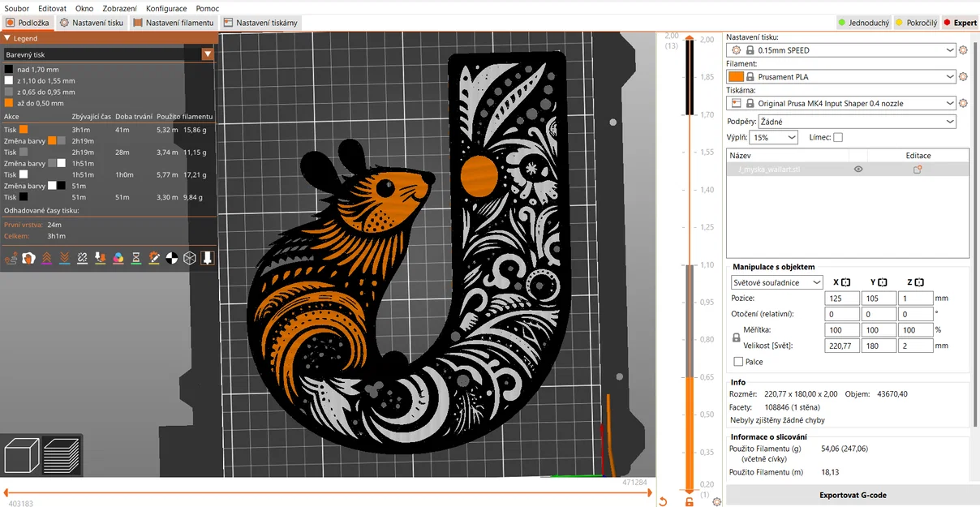Open the Soubor menu

click(x=17, y=8)
